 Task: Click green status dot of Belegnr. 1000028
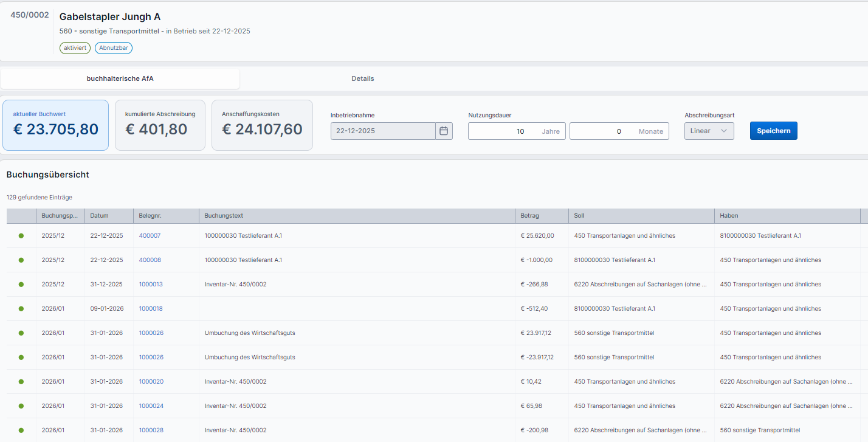21,430
